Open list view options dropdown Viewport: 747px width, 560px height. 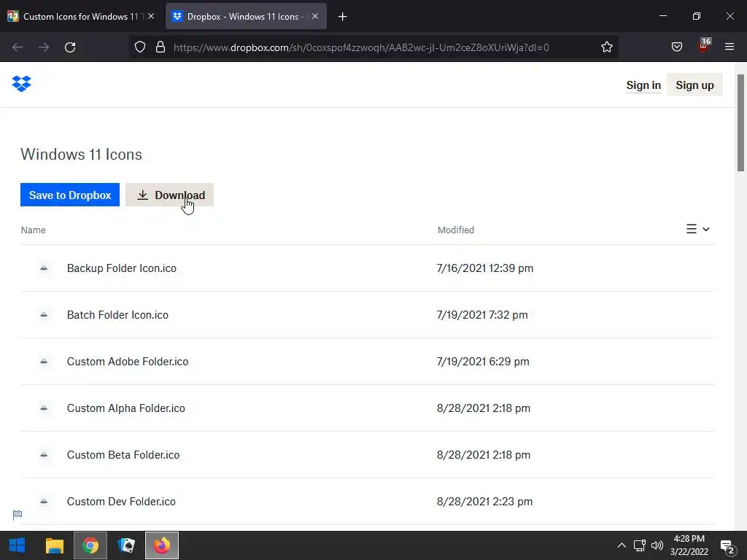tap(698, 229)
